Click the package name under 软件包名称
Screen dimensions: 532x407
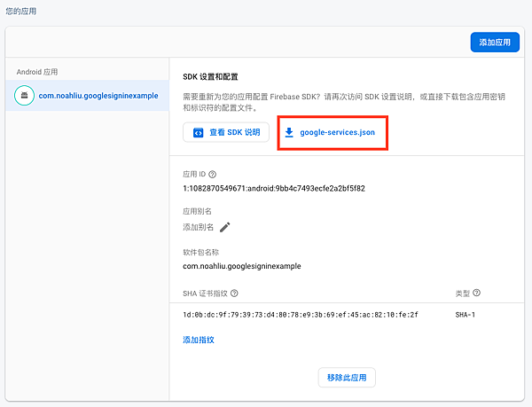(242, 266)
